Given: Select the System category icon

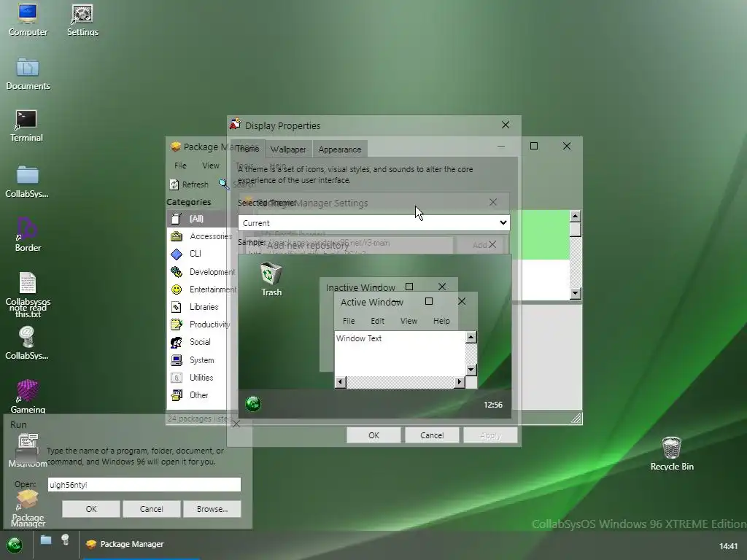Looking at the screenshot, I should 177,360.
